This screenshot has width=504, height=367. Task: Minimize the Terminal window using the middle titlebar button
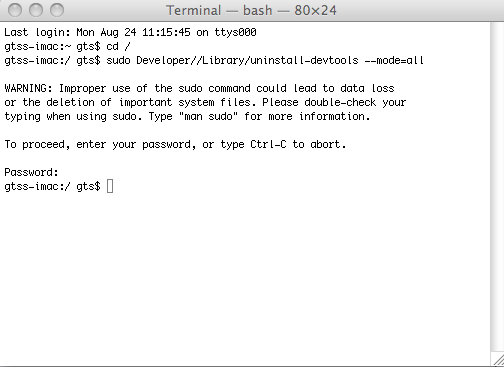(x=36, y=10)
